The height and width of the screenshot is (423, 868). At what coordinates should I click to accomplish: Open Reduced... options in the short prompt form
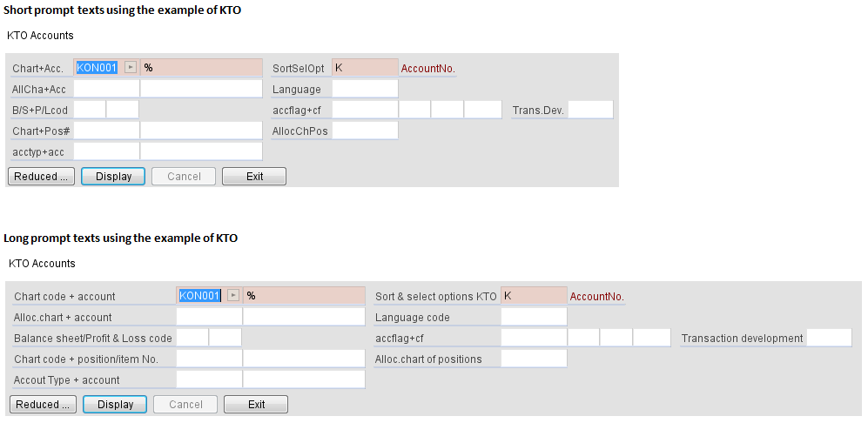(x=42, y=177)
